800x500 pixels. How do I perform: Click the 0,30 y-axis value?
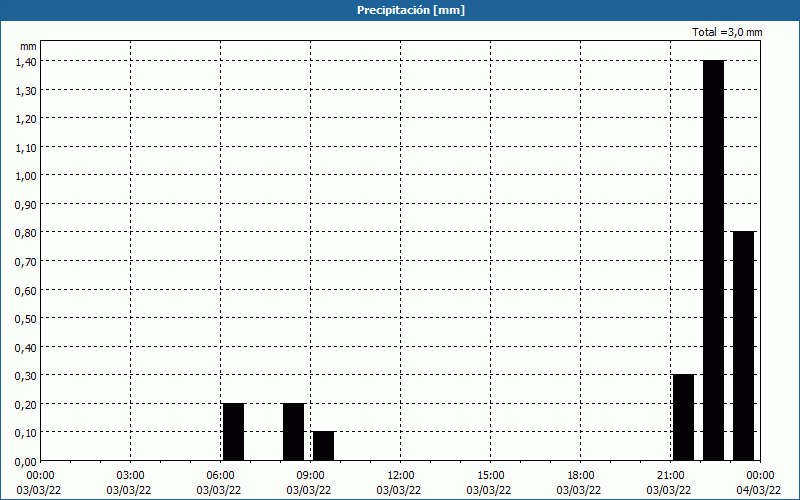point(27,376)
